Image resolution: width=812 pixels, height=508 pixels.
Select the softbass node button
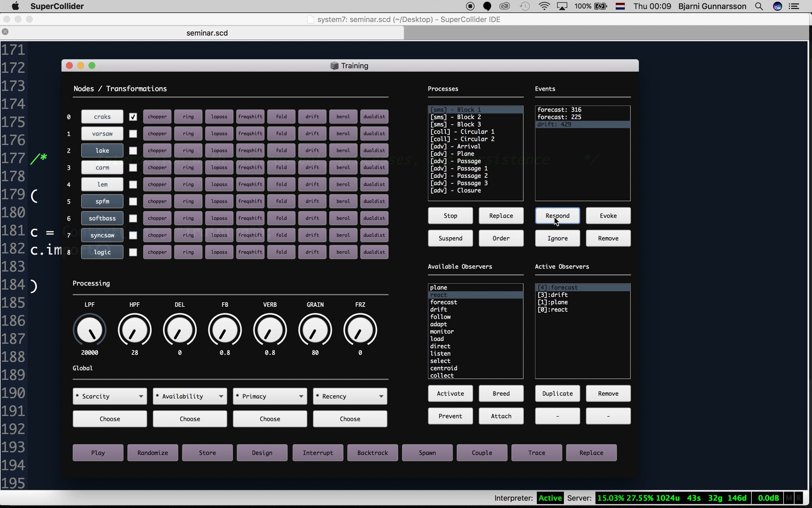point(102,218)
